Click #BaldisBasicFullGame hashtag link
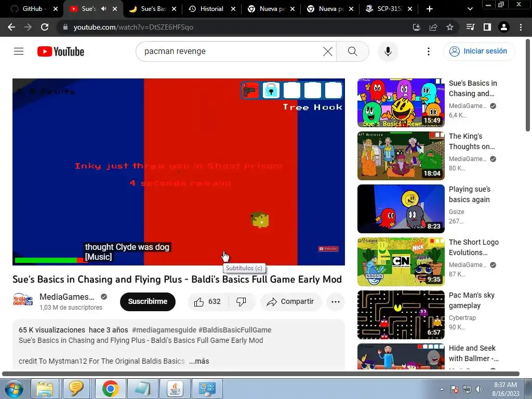 click(235, 330)
